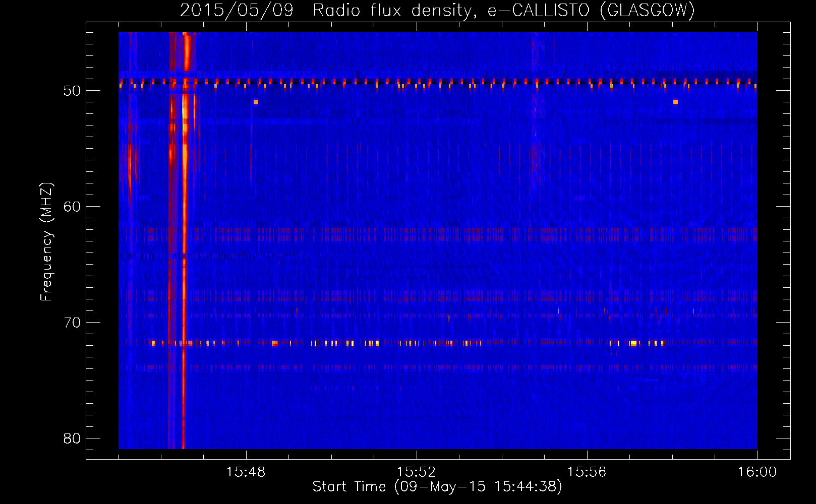Click the 80 MHz frequency tick label

coord(72,438)
